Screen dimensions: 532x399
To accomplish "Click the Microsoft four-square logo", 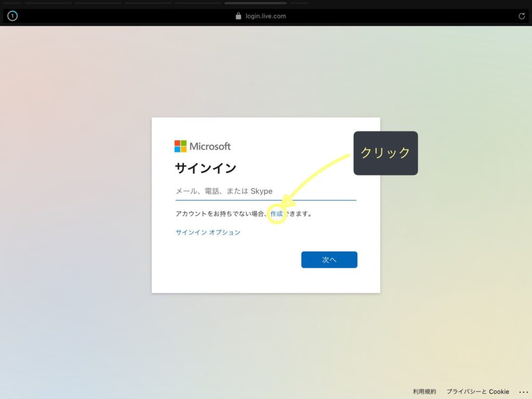I will [x=180, y=146].
